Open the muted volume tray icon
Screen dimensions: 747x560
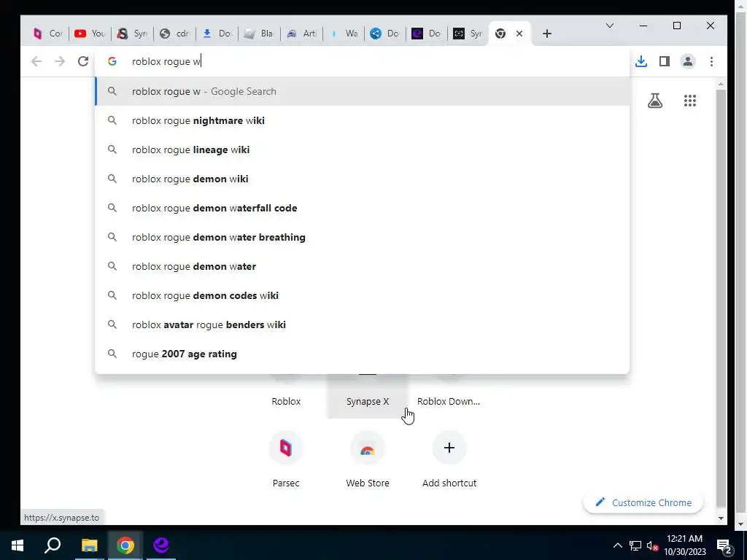[652, 545]
